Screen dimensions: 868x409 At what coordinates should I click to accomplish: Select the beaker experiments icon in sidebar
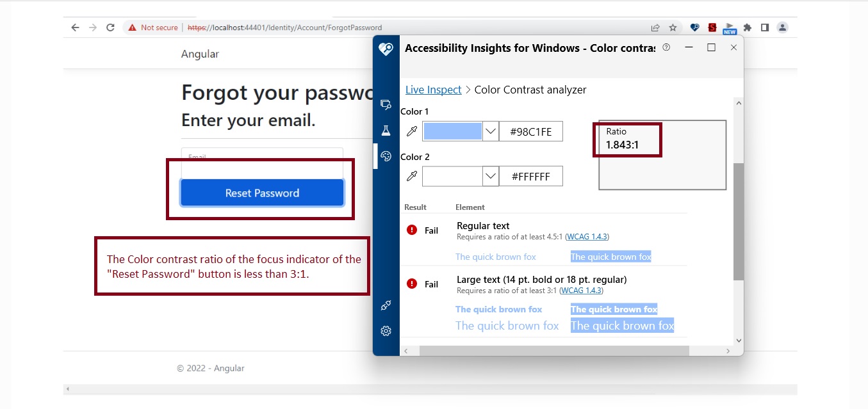point(386,131)
